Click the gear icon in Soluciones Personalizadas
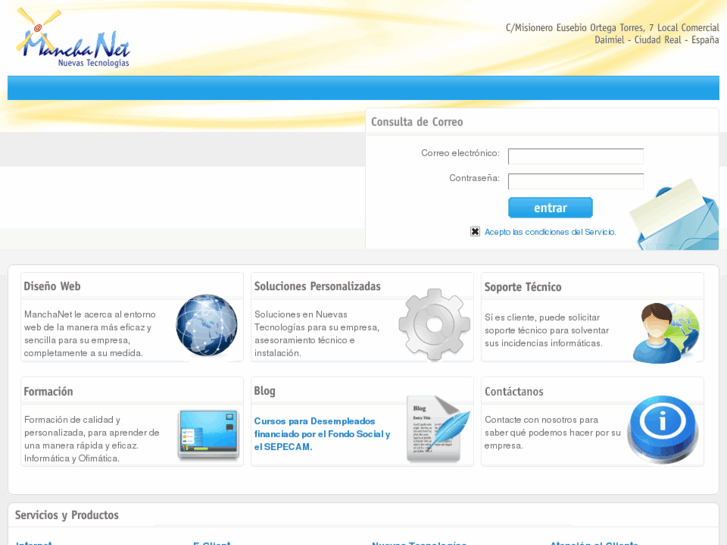 434,324
